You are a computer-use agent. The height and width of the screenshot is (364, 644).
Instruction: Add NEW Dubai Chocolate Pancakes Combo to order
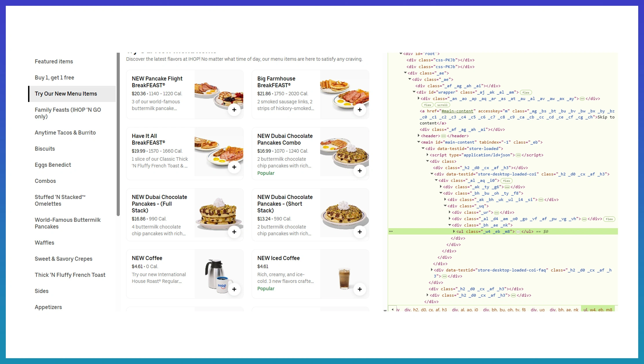[x=360, y=171]
